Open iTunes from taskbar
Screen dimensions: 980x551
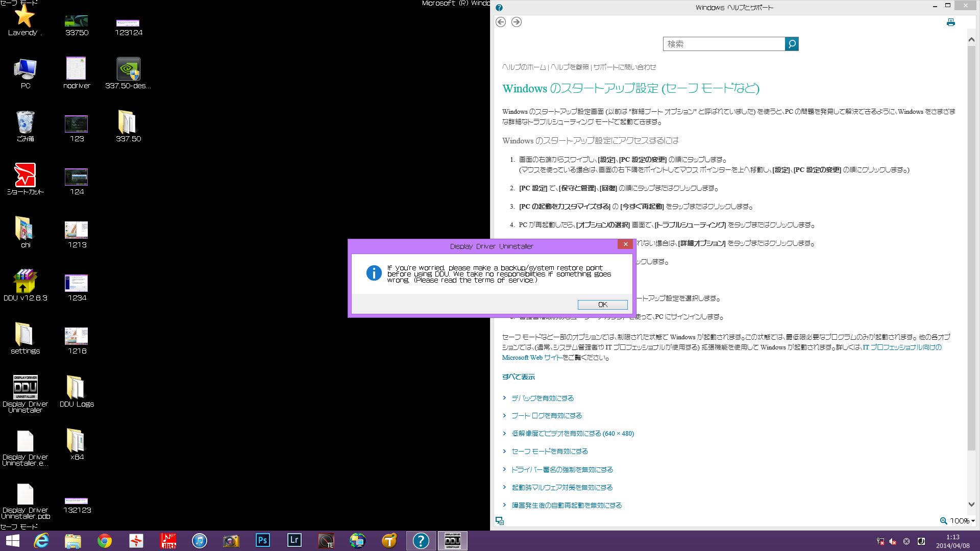[x=199, y=541]
